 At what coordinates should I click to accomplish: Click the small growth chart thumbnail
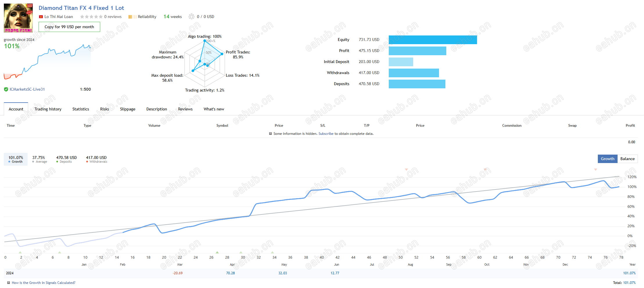coord(47,62)
